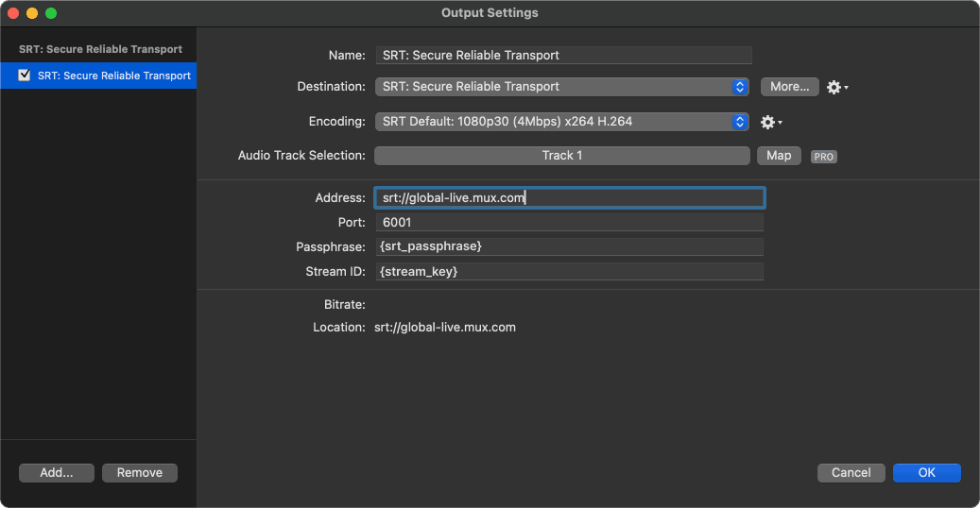The image size is (980, 508).
Task: Open the gear menu next to Encoding
Action: click(x=771, y=122)
